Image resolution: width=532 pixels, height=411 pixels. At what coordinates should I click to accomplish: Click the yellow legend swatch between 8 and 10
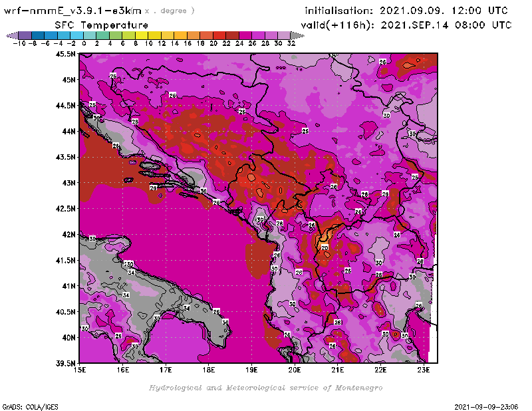[142, 36]
